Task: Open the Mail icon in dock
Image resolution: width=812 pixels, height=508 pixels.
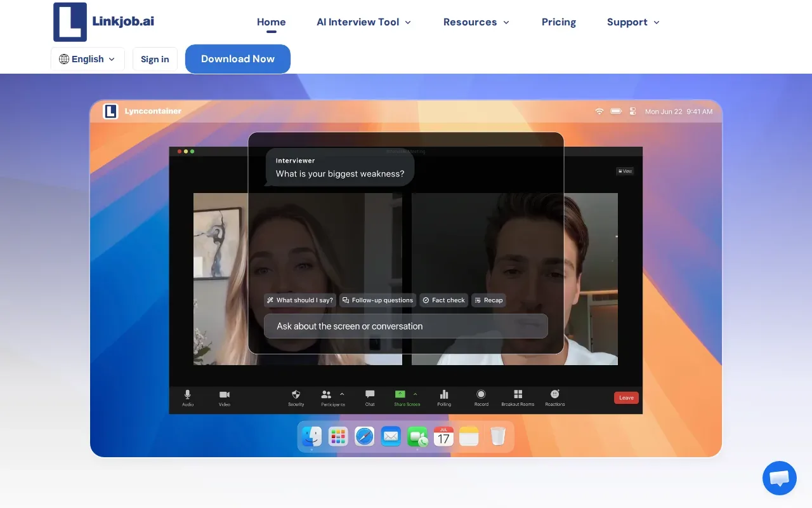Action: coord(391,436)
